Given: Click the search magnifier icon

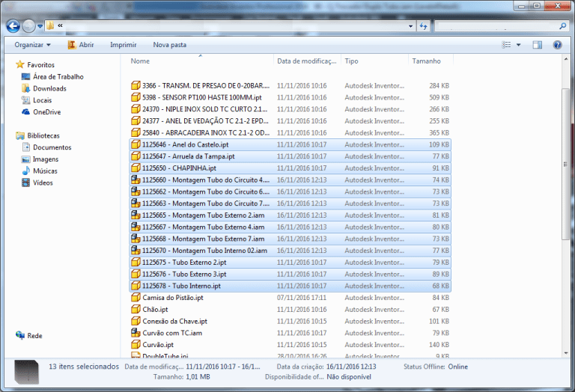Looking at the screenshot, I should pos(562,26).
